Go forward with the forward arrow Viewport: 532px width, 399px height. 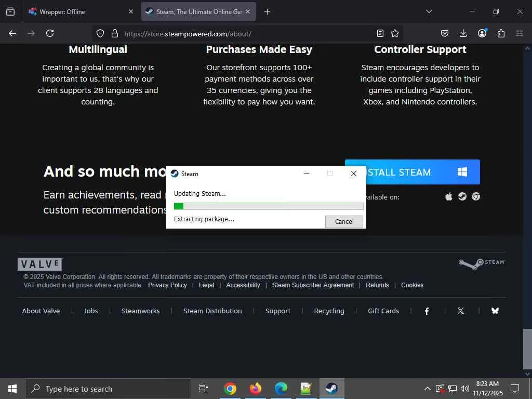31,33
